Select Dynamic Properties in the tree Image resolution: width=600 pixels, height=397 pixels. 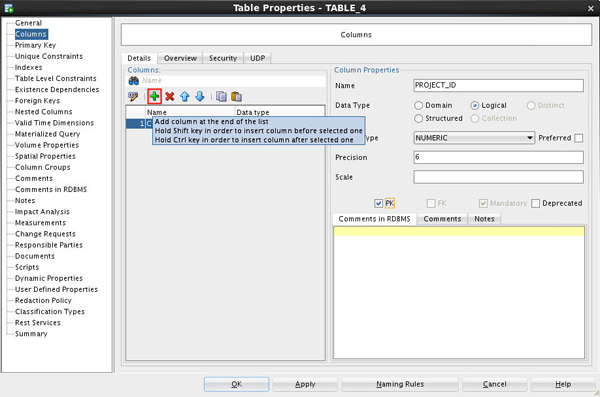pyautogui.click(x=49, y=278)
